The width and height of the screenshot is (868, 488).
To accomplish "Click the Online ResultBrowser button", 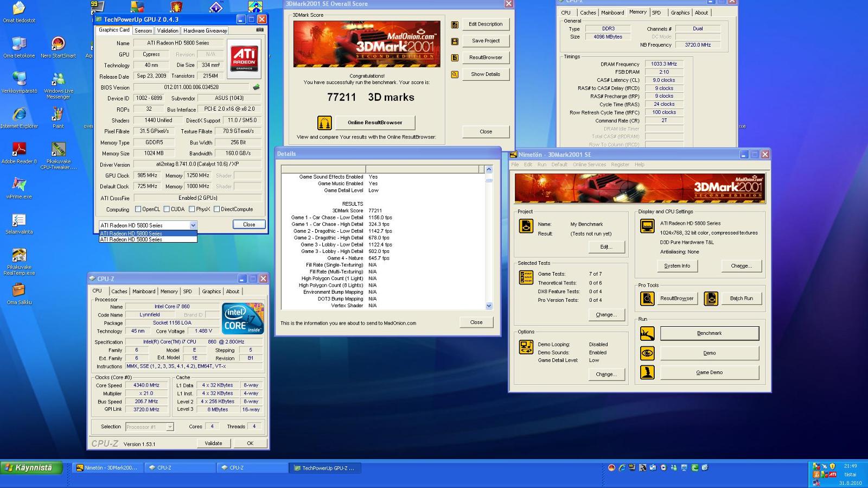I will [375, 123].
